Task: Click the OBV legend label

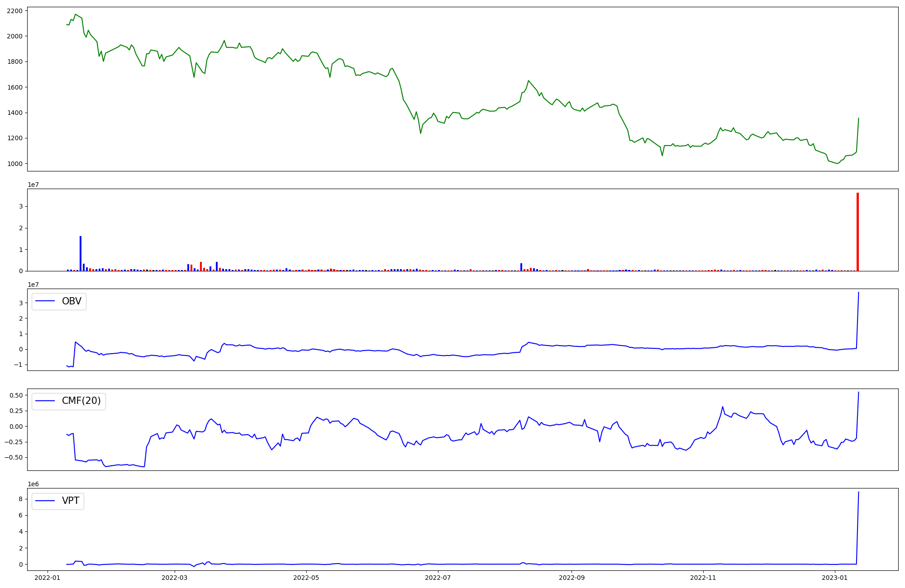Action: [x=71, y=301]
